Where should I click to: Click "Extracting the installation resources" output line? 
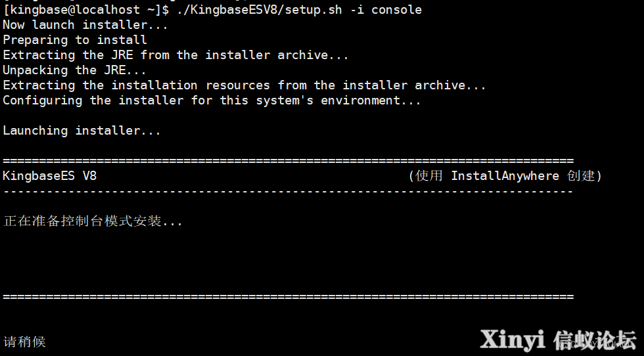click(244, 85)
